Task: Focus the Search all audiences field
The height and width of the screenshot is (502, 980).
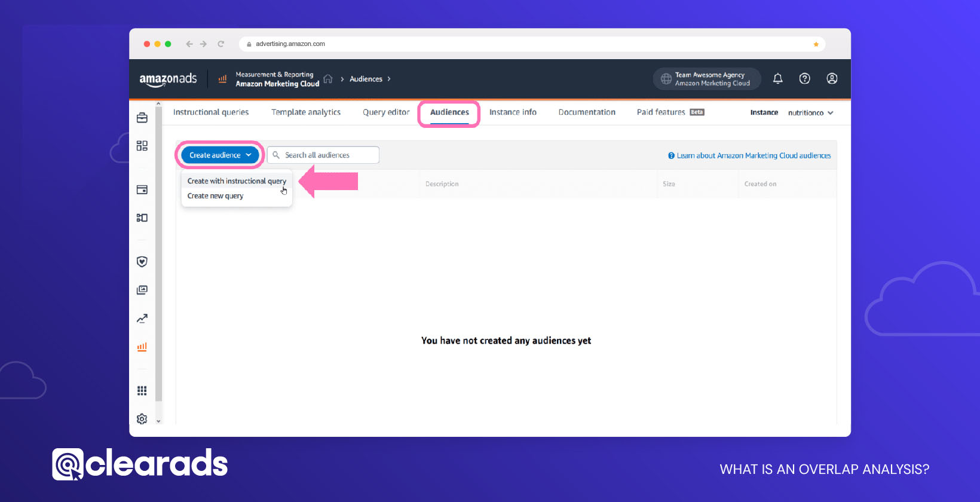Action: 323,155
